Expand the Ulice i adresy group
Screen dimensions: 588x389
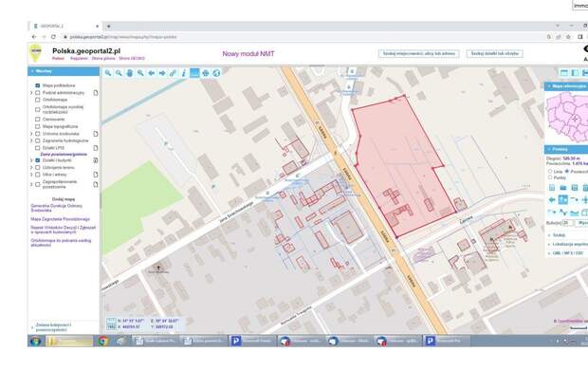tap(30, 174)
